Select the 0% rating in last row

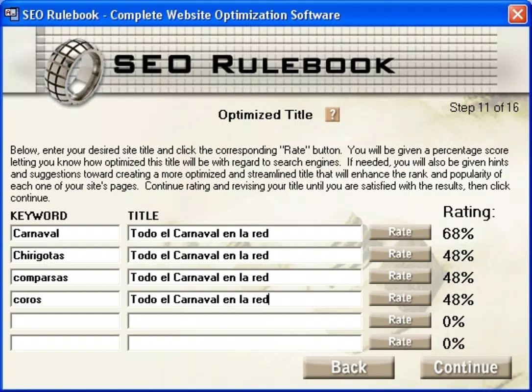[454, 344]
